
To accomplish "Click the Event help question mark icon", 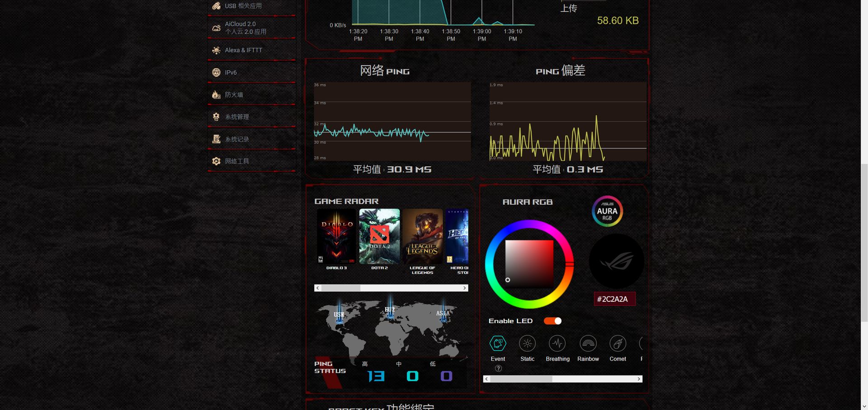I will tap(498, 368).
